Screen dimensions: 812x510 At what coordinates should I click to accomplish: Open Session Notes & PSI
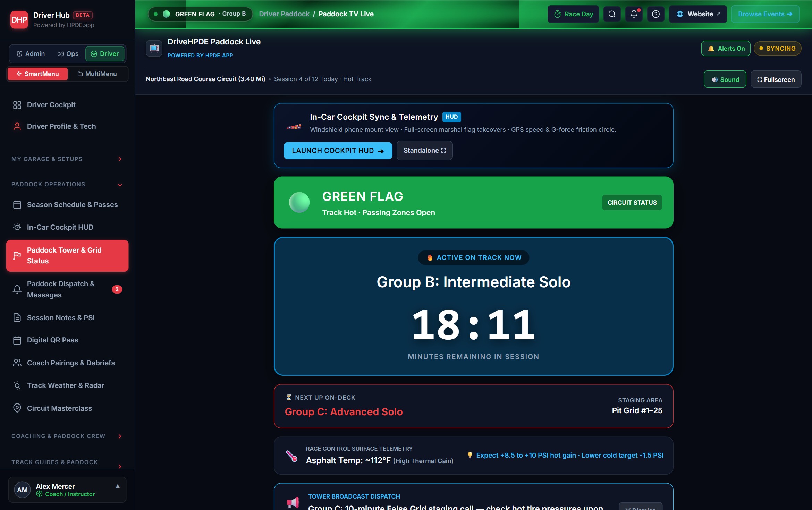(x=67, y=318)
